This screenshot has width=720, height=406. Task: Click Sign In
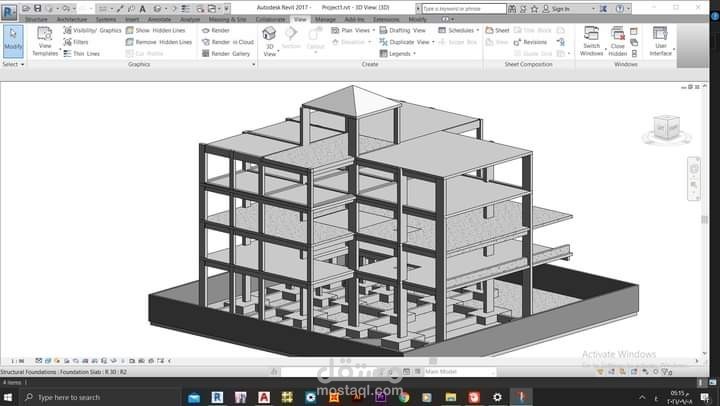(x=556, y=9)
